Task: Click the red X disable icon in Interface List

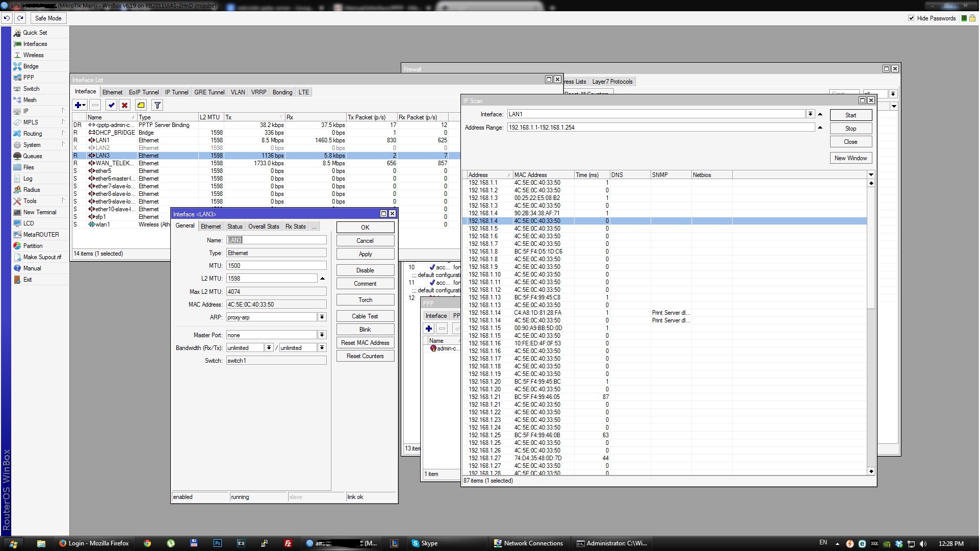Action: coord(124,105)
